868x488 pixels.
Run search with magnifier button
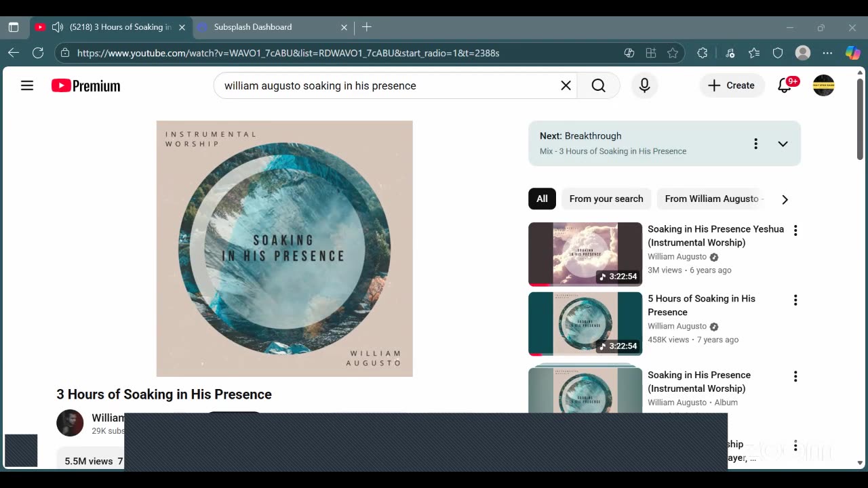pos(598,85)
